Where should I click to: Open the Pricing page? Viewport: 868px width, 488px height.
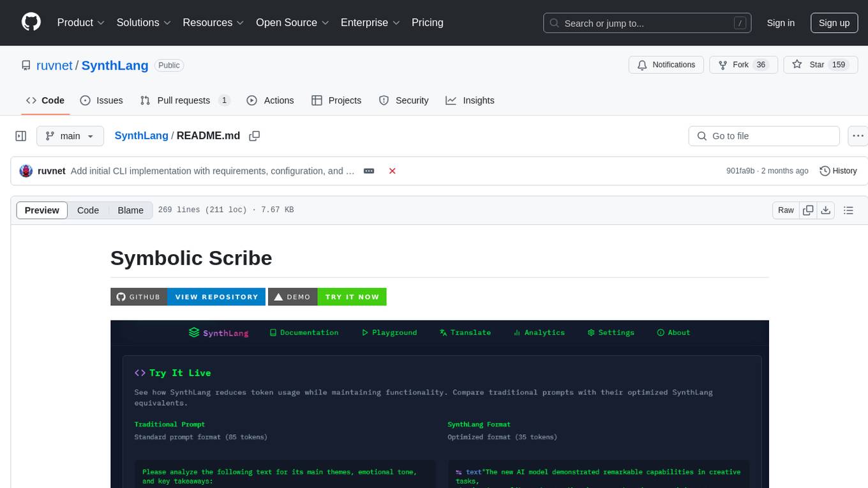point(428,22)
